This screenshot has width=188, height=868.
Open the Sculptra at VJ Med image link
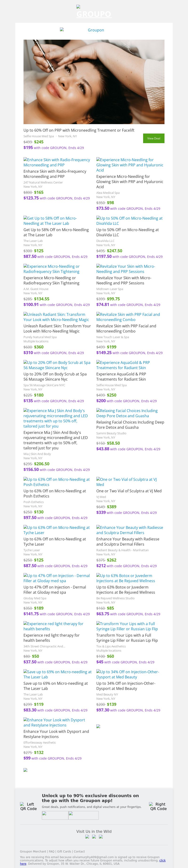pos(127,482)
